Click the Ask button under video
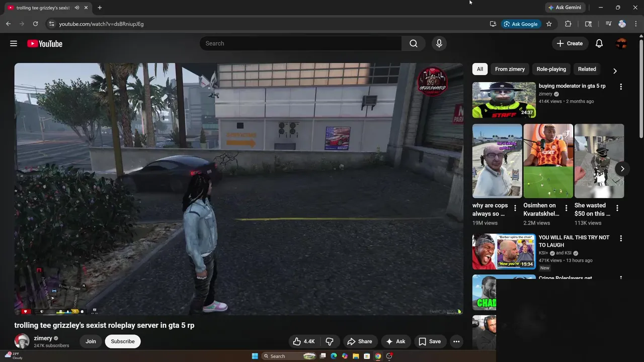Screen dimensions: 644x362 pos(395,341)
